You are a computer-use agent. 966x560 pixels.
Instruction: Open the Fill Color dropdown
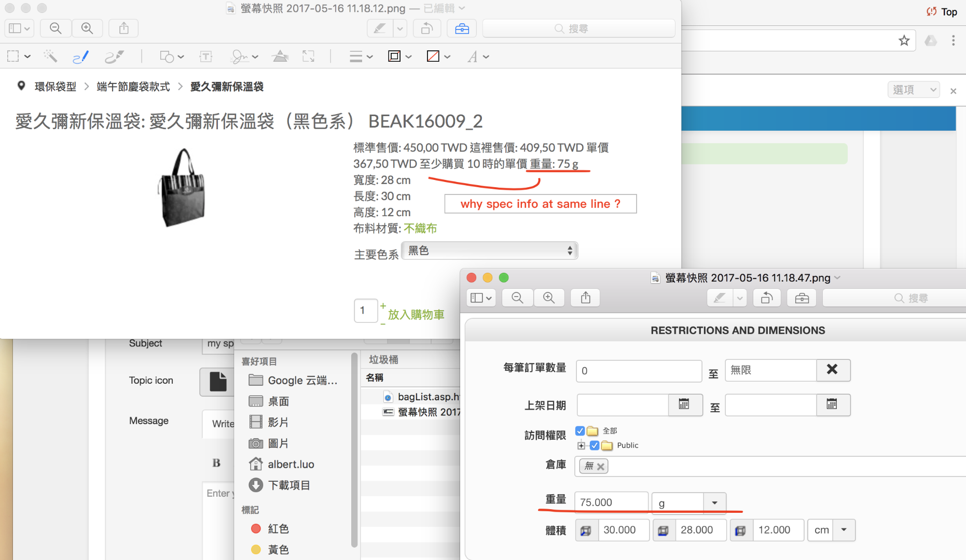pyautogui.click(x=438, y=56)
